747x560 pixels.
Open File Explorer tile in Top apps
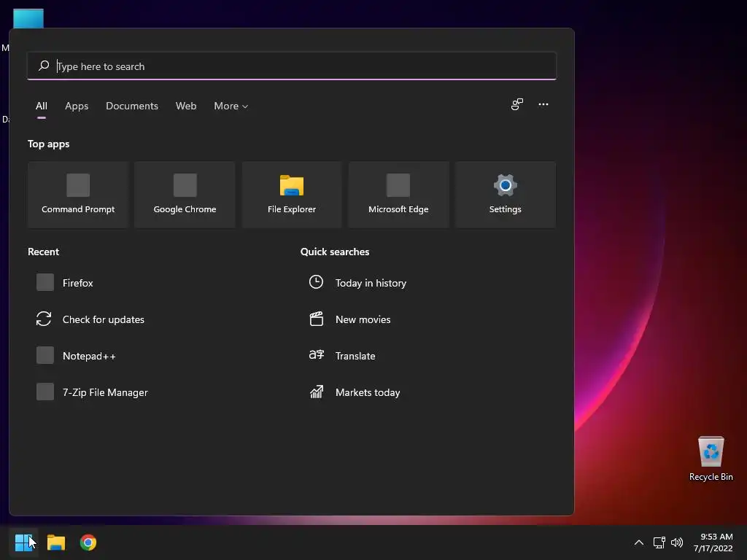point(292,195)
